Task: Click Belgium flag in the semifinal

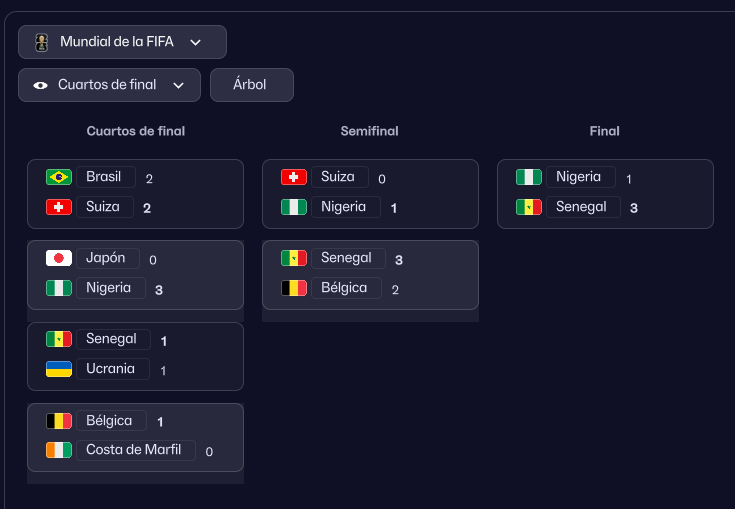Action: pyautogui.click(x=294, y=288)
